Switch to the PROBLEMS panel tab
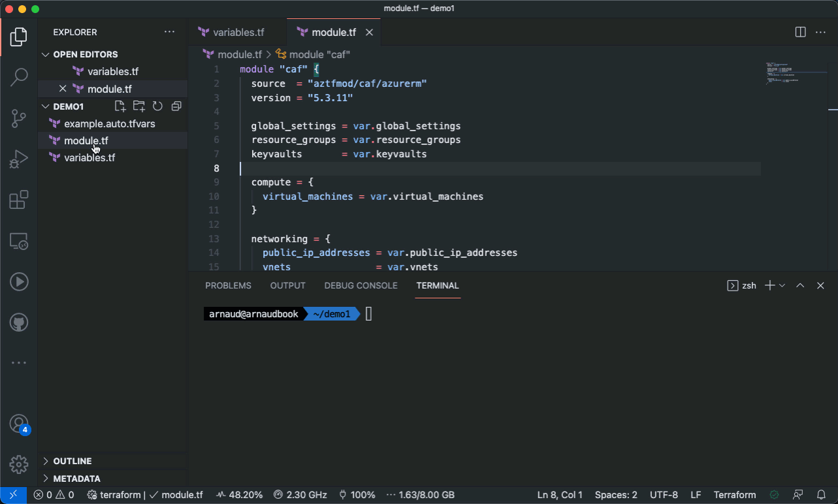838x504 pixels. point(228,285)
